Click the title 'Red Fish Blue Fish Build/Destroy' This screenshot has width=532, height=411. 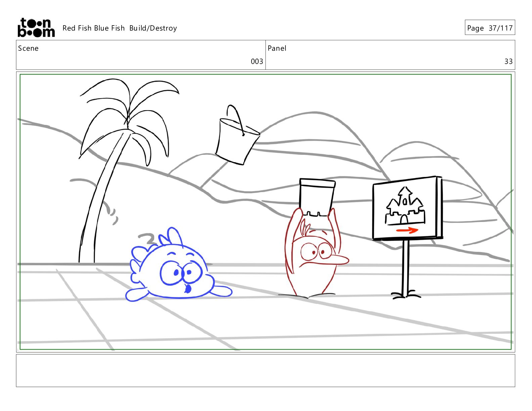tap(120, 28)
